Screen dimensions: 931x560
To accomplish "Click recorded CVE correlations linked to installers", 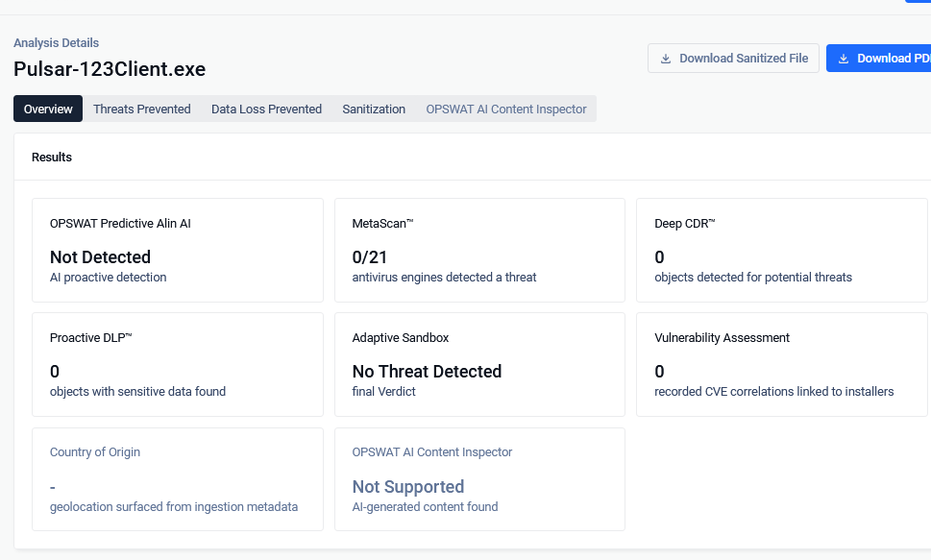I will click(x=773, y=391).
